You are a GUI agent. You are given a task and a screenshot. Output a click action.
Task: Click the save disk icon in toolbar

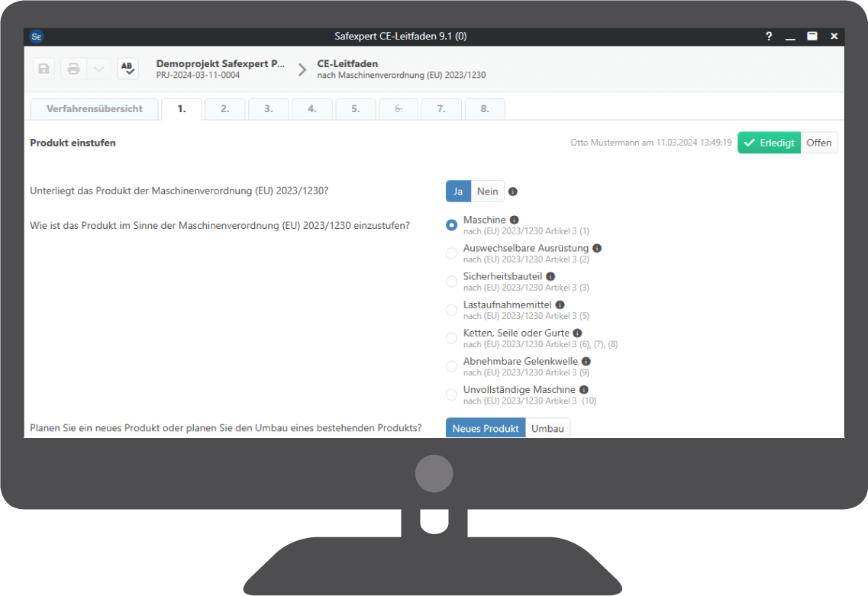(44, 69)
